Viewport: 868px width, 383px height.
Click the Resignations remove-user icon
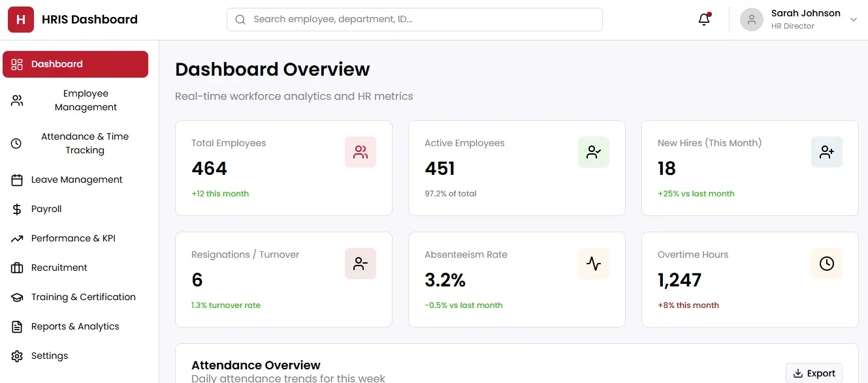coord(361,264)
